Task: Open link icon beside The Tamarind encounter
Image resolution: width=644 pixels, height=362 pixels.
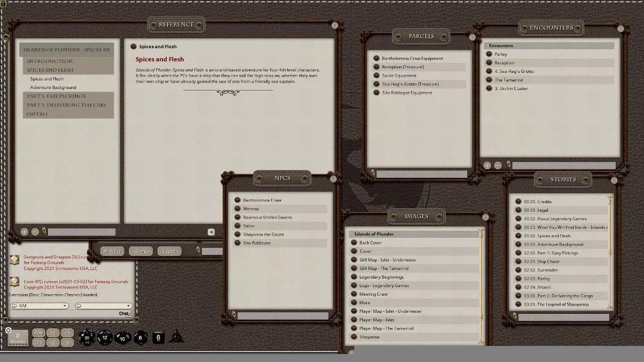Action: click(489, 79)
